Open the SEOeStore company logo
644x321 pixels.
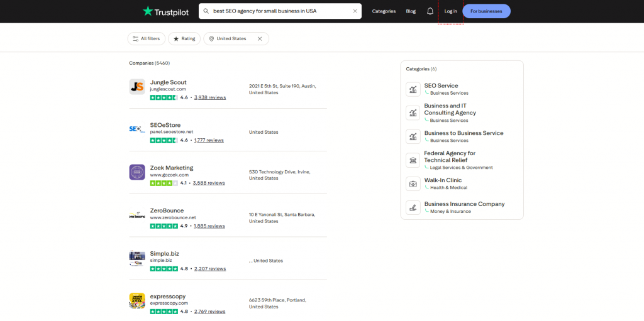136,129
